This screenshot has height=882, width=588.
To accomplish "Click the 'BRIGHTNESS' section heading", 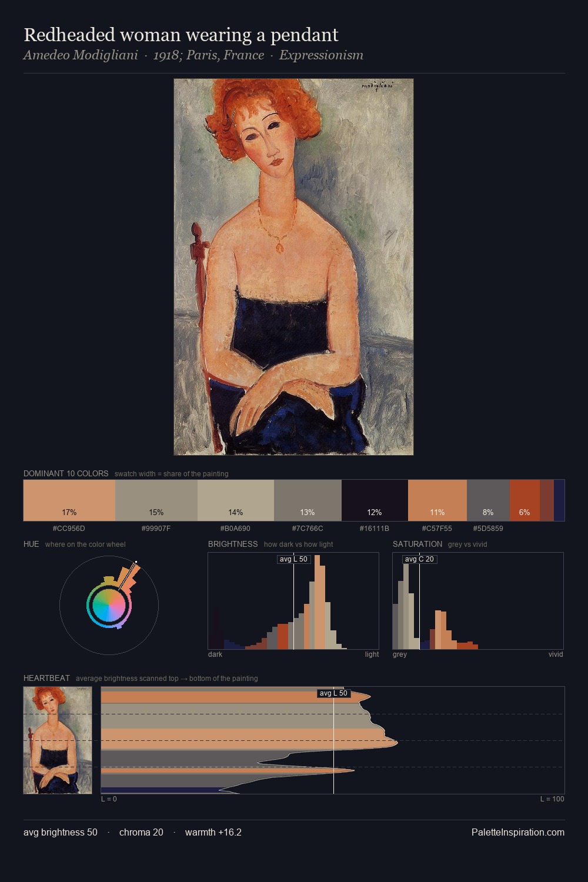I will point(233,544).
